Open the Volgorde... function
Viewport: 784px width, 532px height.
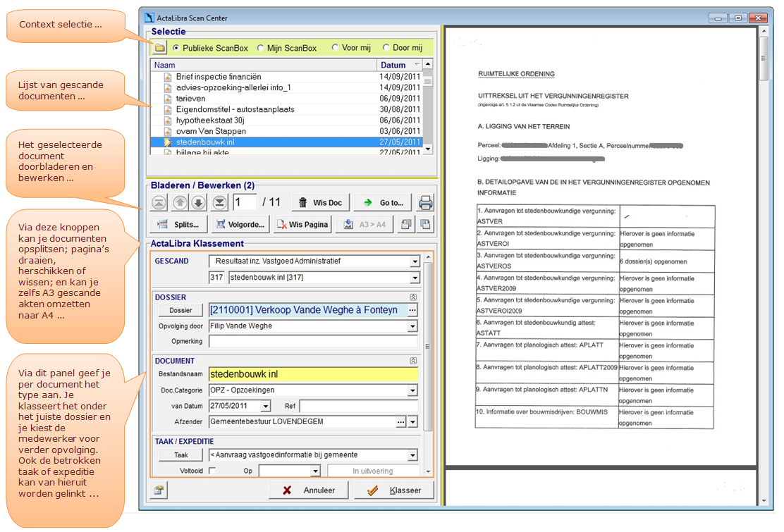point(240,224)
